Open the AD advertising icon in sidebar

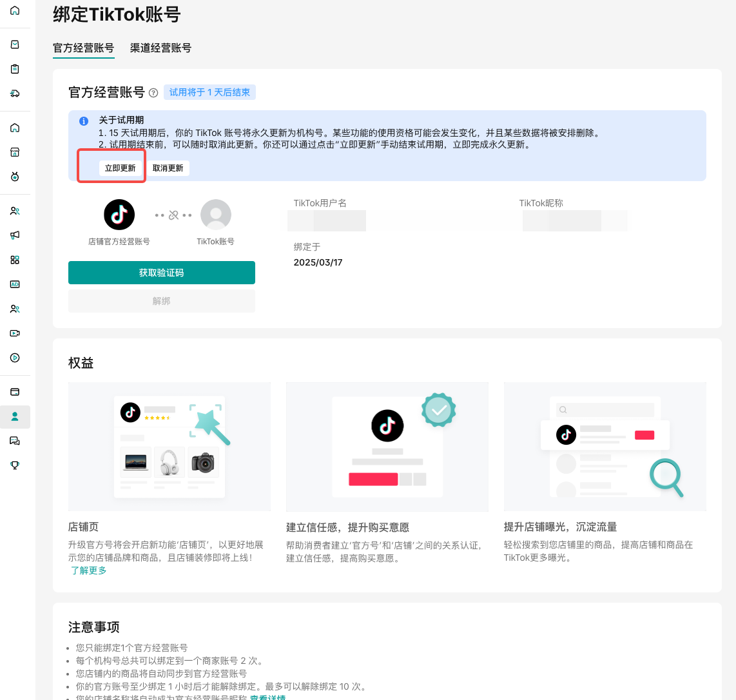15,284
